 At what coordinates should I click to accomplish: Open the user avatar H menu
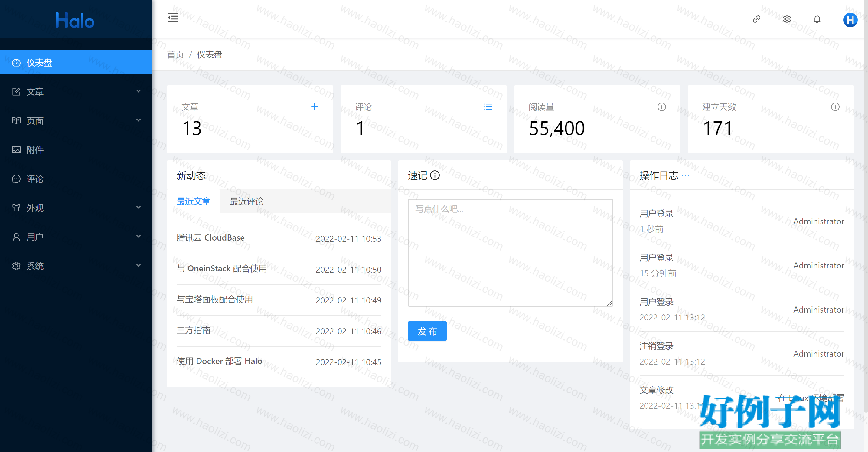[x=850, y=20]
